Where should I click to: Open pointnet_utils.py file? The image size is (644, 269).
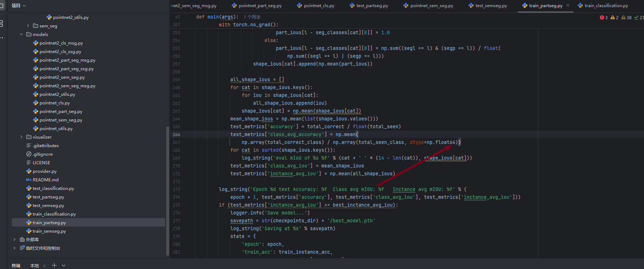pos(53,129)
